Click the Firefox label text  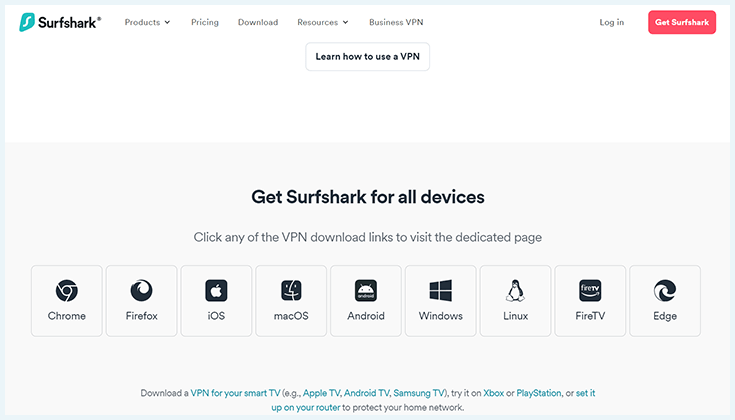(142, 316)
